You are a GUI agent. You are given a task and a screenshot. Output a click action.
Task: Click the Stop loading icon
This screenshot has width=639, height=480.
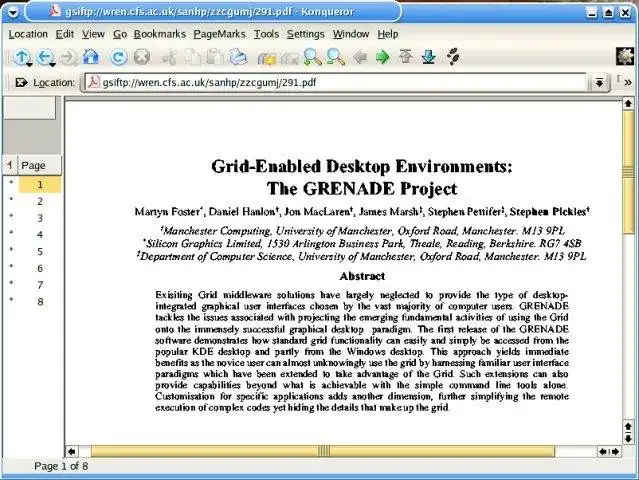[142, 57]
